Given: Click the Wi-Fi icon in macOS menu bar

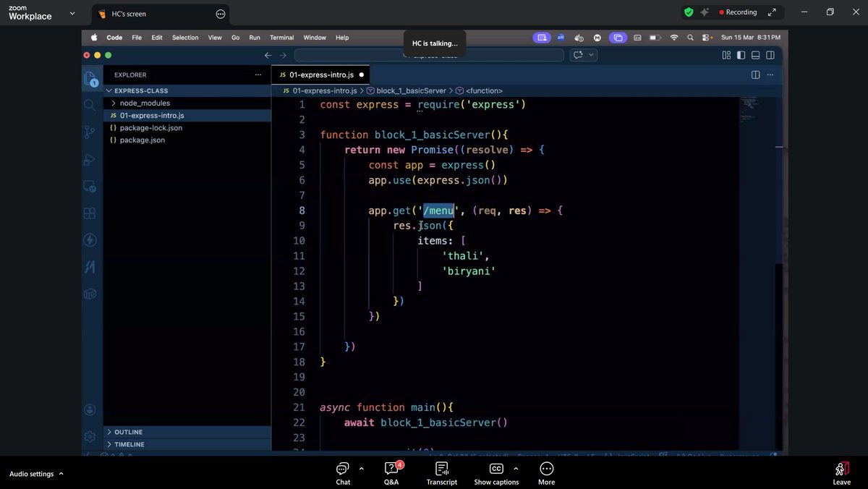Looking at the screenshot, I should click(x=674, y=38).
